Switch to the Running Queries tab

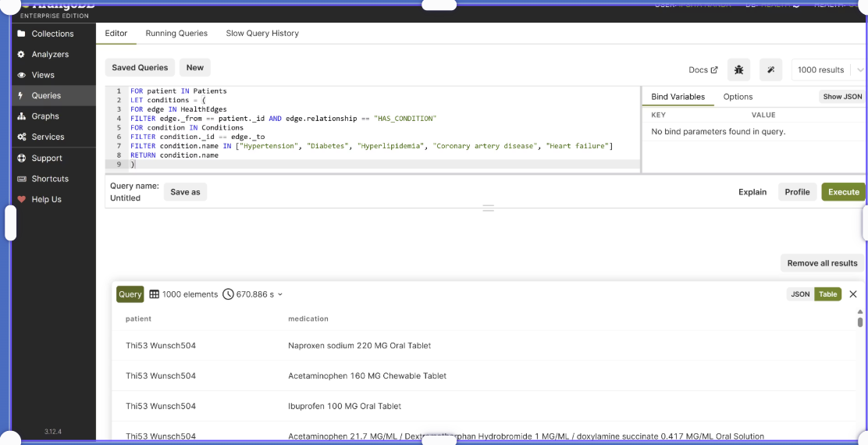(176, 34)
